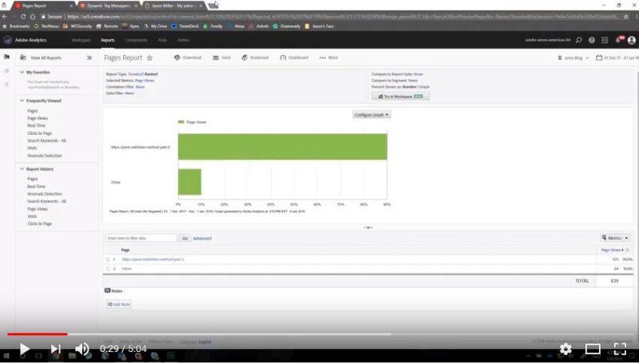Sort by Page Views column header
639x364 pixels.
[x=612, y=250]
